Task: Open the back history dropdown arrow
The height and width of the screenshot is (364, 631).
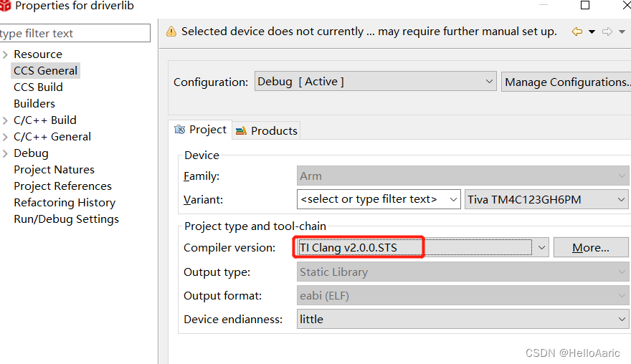Action: click(592, 32)
